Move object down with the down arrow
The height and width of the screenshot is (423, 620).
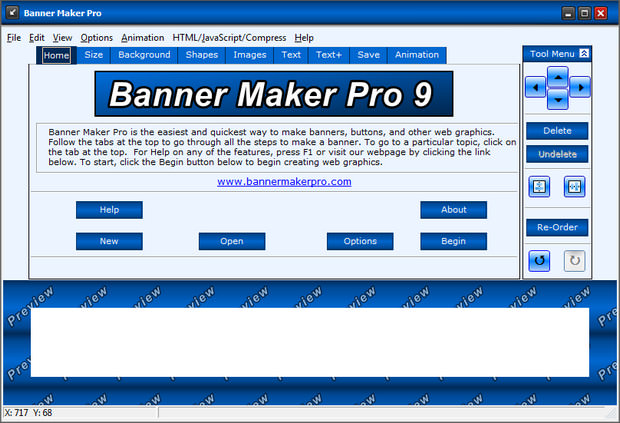coord(558,99)
